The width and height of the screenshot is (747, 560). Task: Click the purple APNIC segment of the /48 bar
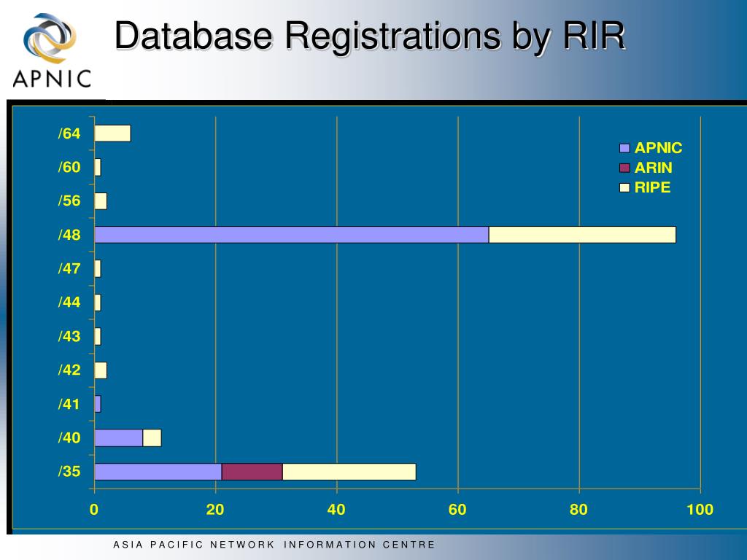292,235
